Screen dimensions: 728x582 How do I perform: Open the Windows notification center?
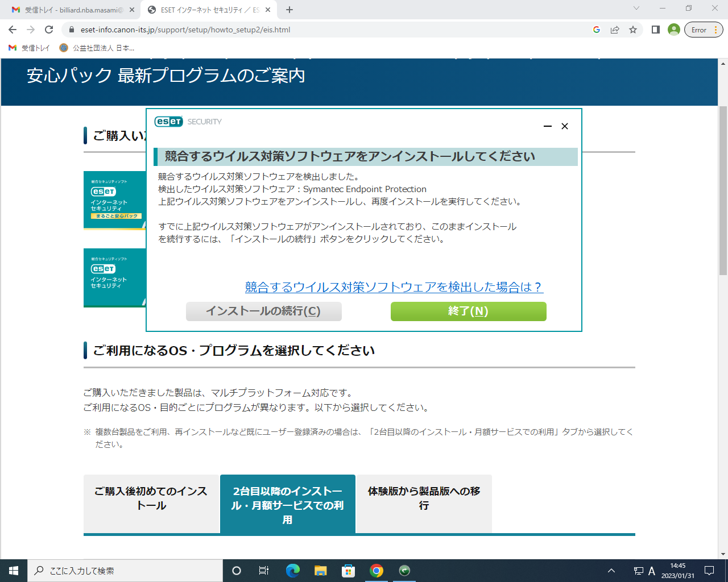point(709,571)
